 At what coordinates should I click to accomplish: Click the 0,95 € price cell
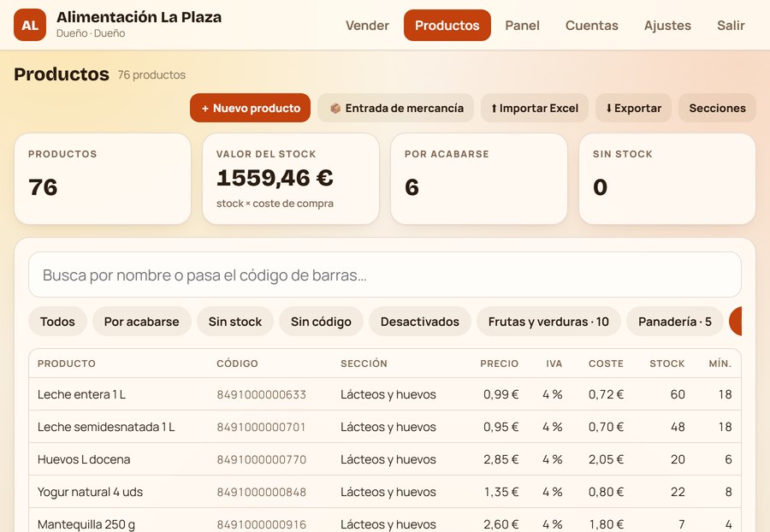coord(500,427)
